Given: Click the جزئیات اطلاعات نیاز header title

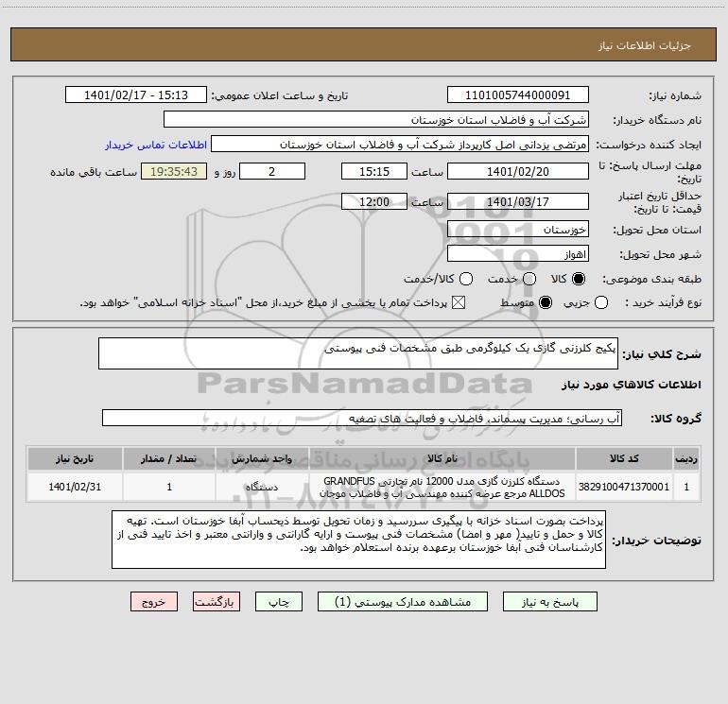Looking at the screenshot, I should [x=645, y=45].
